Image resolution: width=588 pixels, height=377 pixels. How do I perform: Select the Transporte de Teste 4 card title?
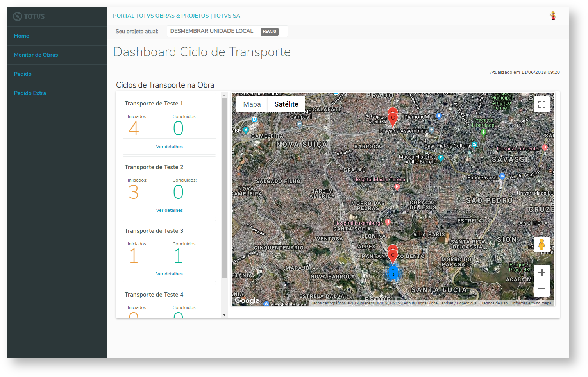pos(154,295)
